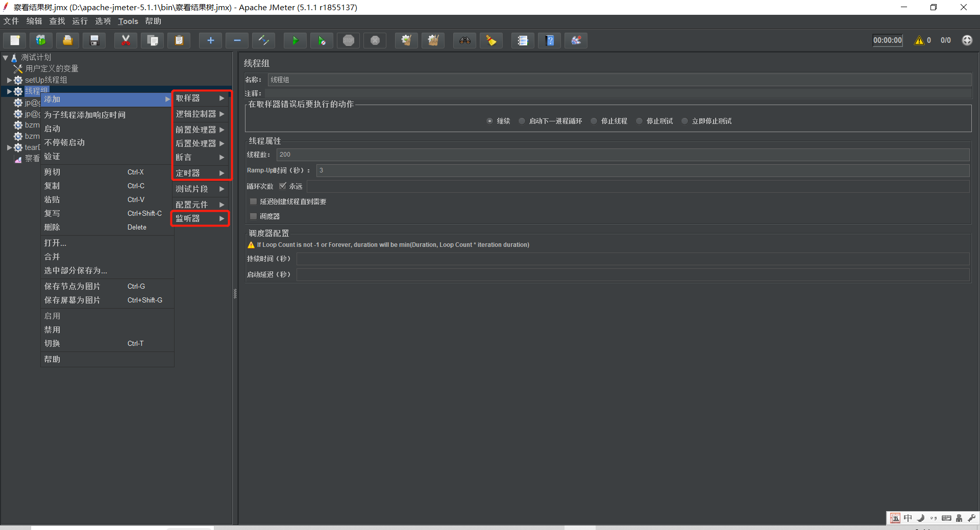Click the Cut scissors icon

click(x=126, y=40)
